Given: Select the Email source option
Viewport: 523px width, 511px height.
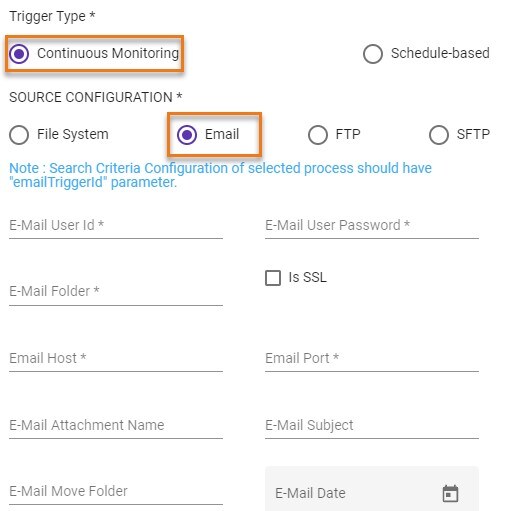Looking at the screenshot, I should coord(187,135).
